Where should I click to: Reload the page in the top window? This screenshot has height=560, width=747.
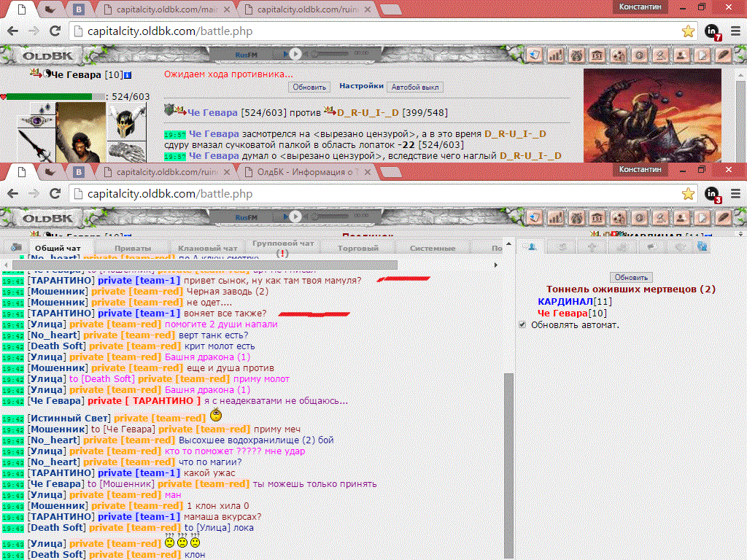[x=55, y=31]
